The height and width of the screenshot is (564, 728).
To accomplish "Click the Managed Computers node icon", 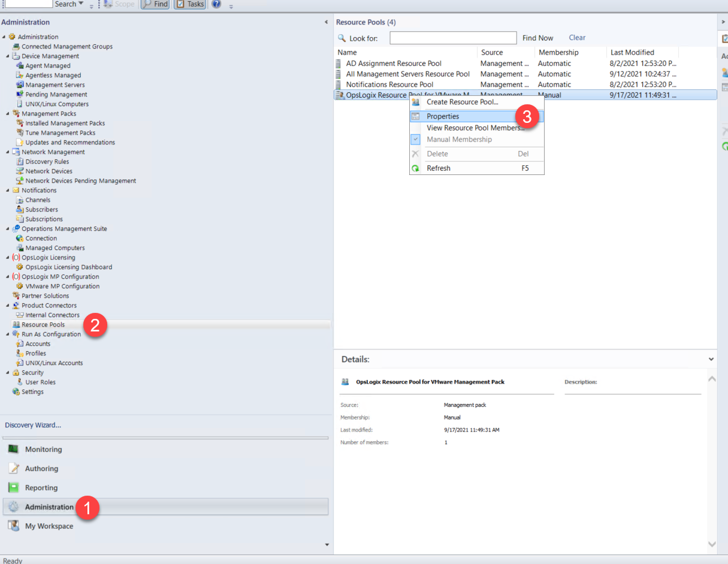I will (20, 248).
